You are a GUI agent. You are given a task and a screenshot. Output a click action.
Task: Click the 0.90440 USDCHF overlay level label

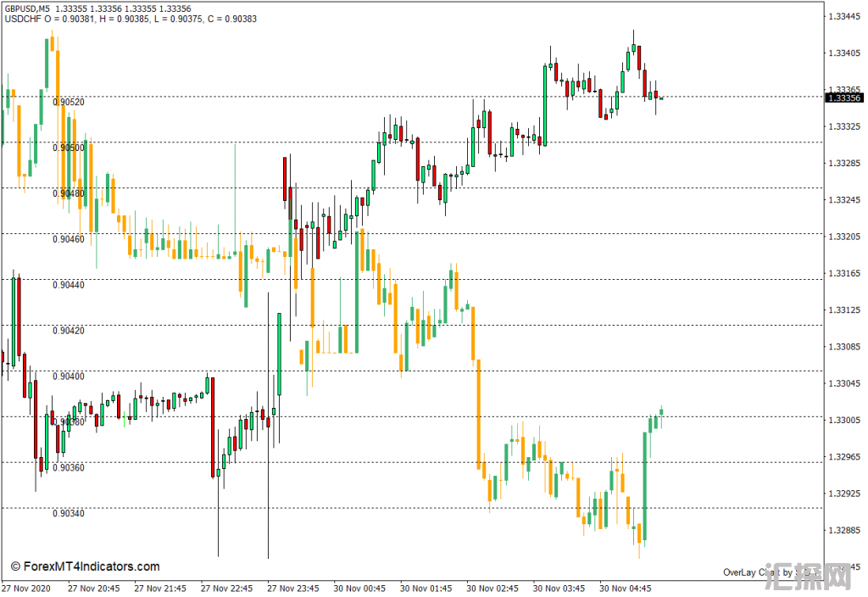pyautogui.click(x=69, y=285)
